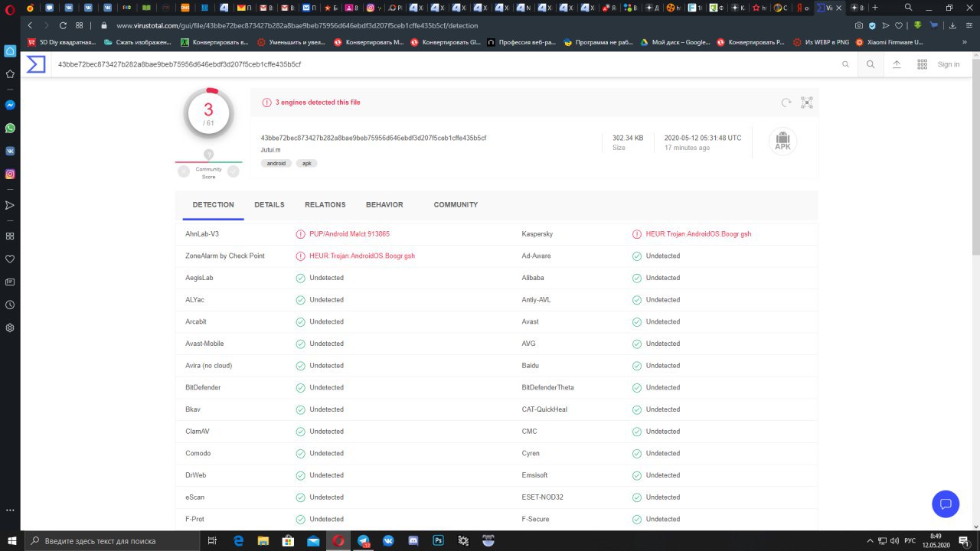Click the reanalyze file refresh icon
Viewport: 980px width, 551px height.
click(786, 103)
